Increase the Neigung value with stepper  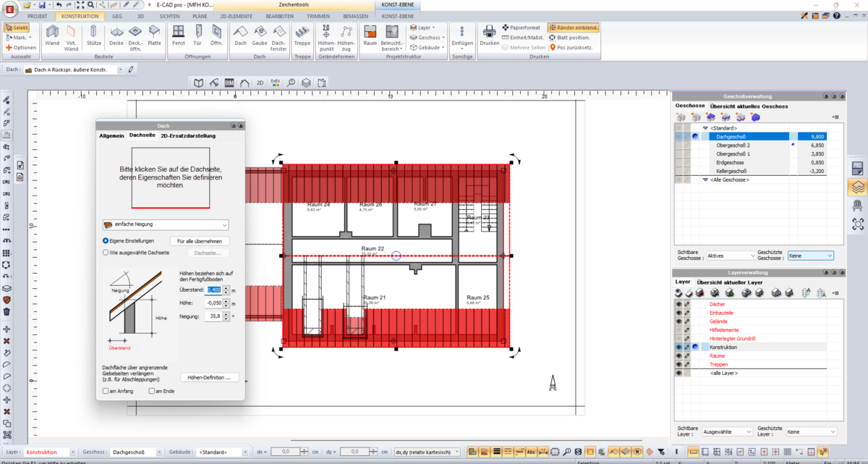(x=226, y=313)
